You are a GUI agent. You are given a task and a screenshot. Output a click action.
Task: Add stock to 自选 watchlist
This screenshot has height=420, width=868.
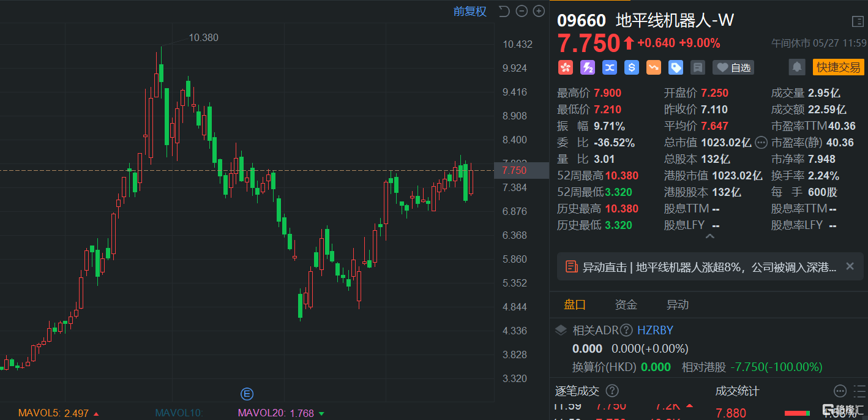click(x=733, y=67)
